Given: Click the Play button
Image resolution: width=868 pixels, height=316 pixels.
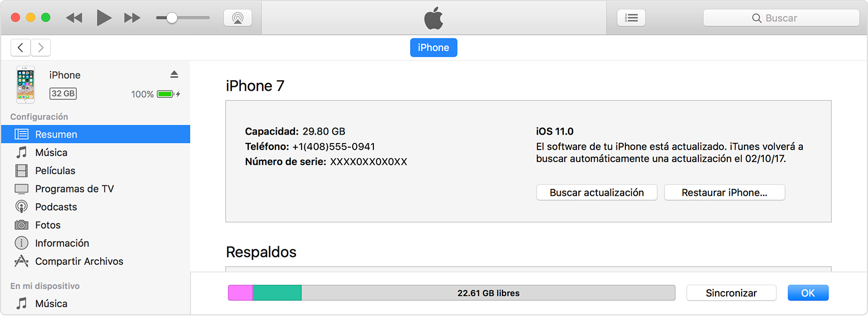Looking at the screenshot, I should [x=103, y=18].
